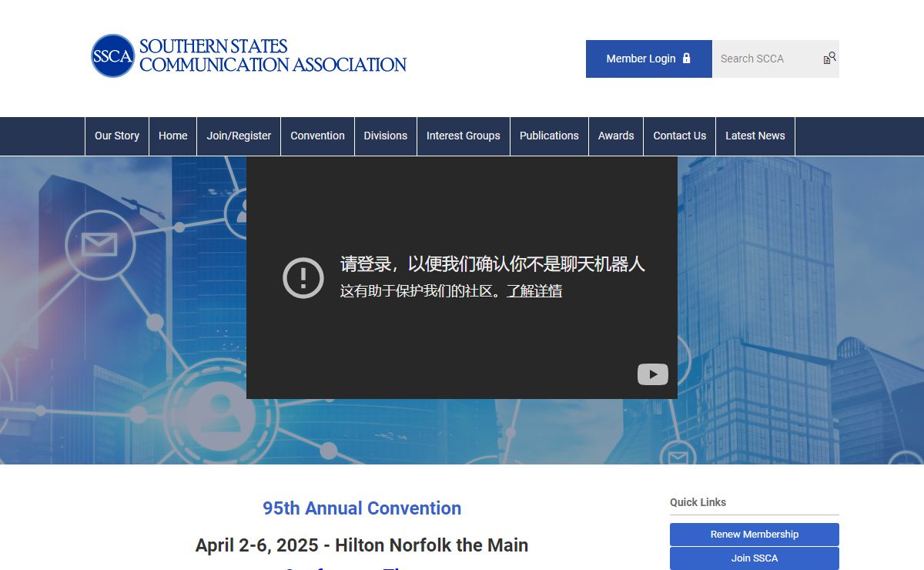Click the 95th Annual Convention heading
924x570 pixels.
[x=362, y=508]
